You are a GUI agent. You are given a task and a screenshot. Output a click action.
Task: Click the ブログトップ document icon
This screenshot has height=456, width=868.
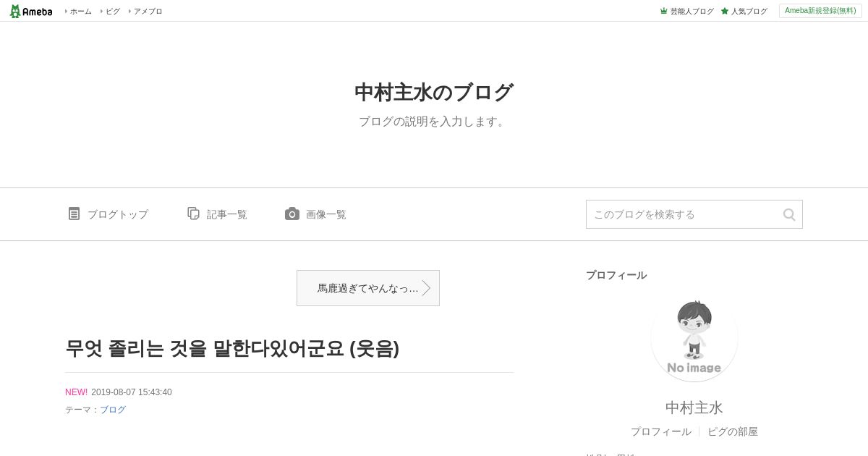pos(74,214)
